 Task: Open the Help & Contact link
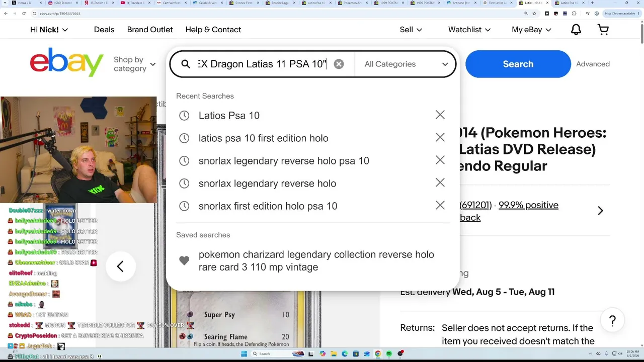tap(213, 30)
